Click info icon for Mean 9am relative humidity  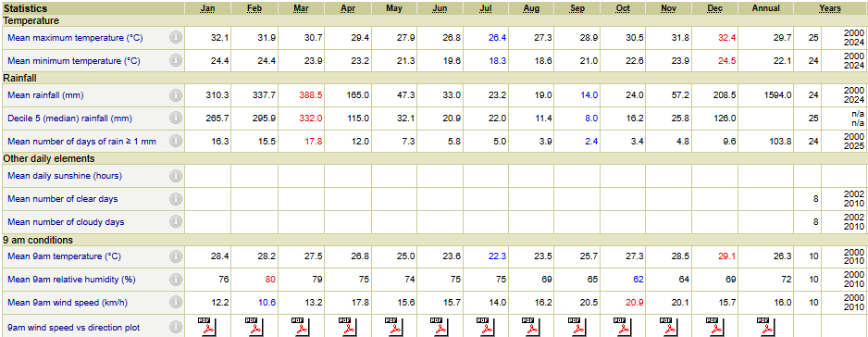click(x=176, y=280)
